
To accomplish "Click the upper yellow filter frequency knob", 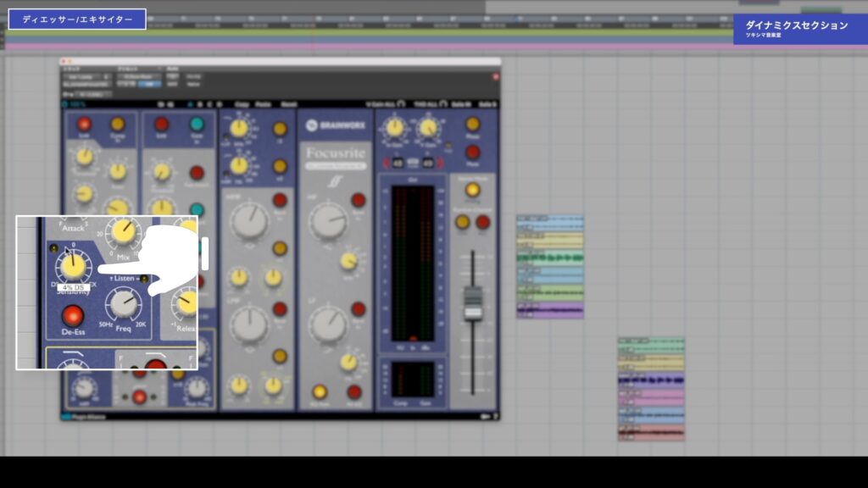I will (x=238, y=129).
